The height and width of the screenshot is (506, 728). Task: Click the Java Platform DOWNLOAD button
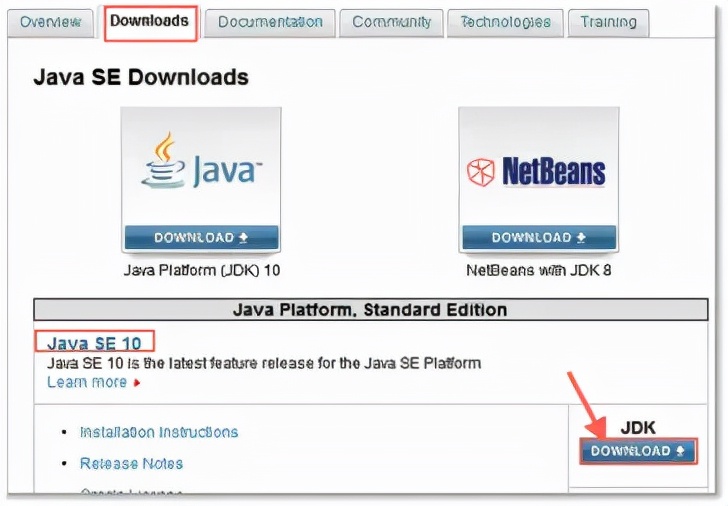click(201, 238)
